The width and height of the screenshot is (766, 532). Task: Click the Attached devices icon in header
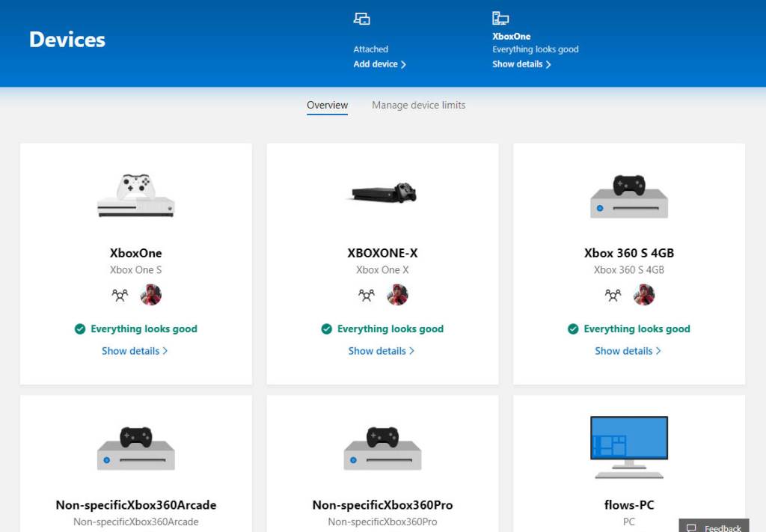(361, 19)
